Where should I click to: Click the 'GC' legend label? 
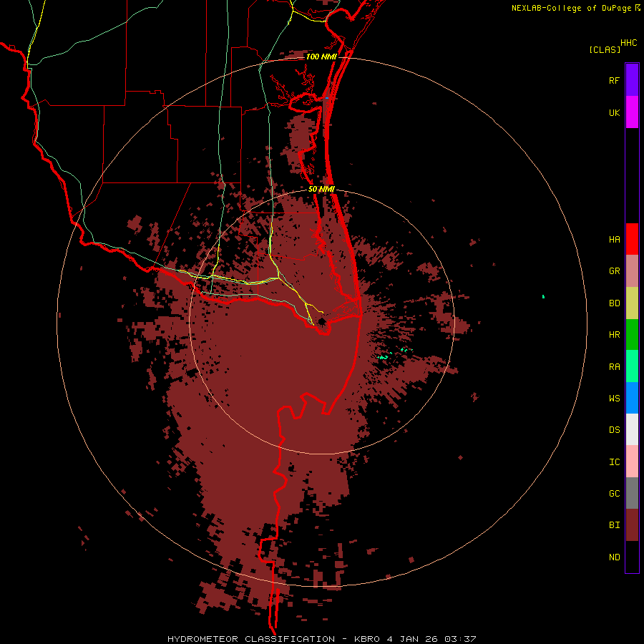click(614, 494)
